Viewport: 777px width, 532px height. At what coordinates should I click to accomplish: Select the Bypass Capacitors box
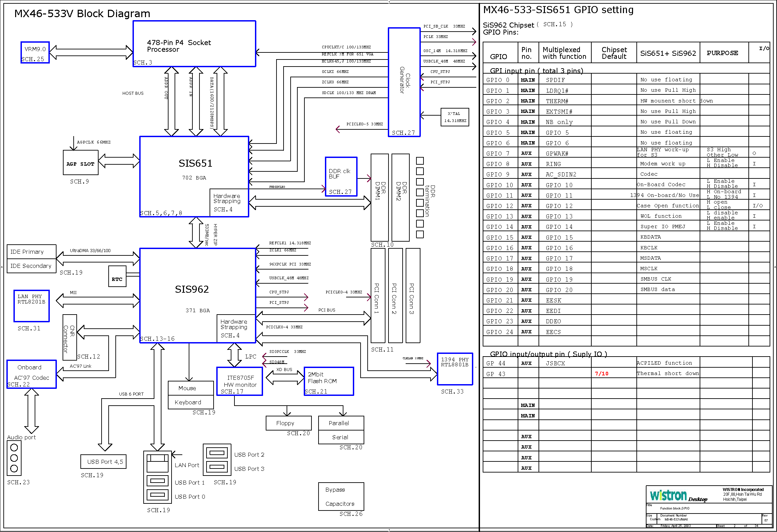[x=341, y=497]
